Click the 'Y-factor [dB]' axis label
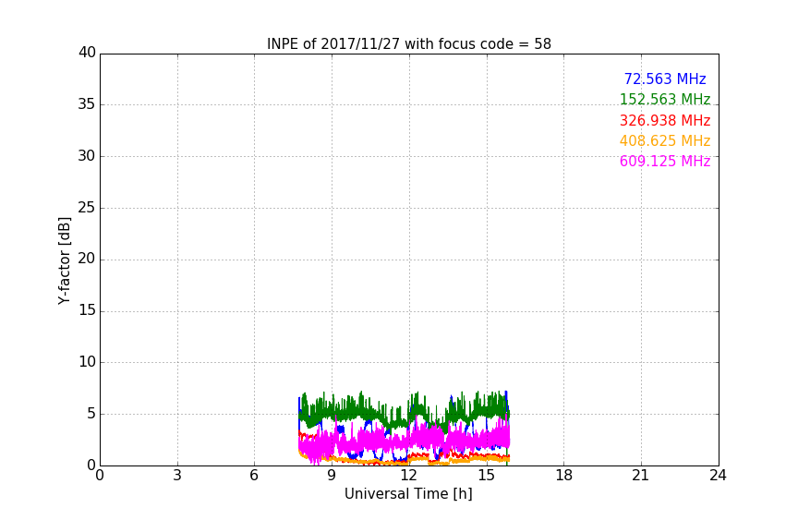The image size is (798, 532). [64, 260]
